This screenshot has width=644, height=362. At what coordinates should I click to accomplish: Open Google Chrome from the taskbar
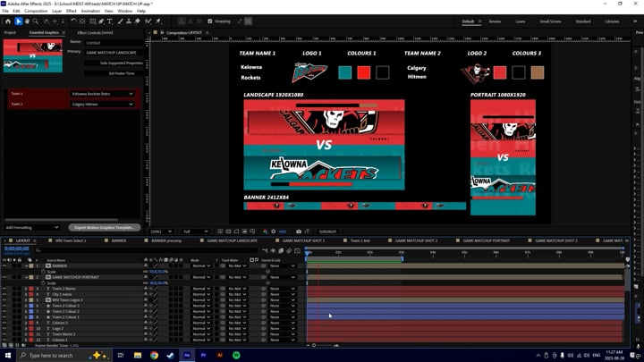[x=154, y=356]
